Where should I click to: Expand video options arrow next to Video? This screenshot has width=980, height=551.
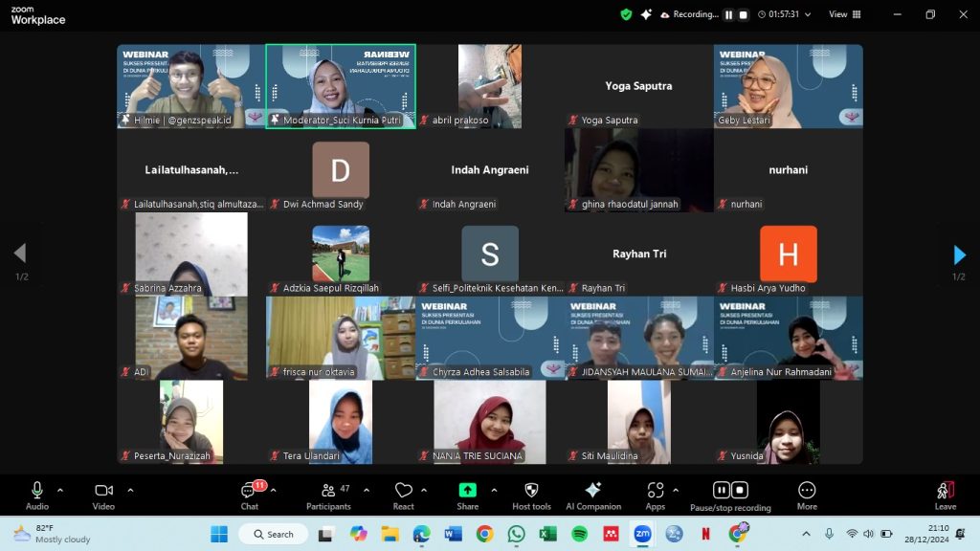pos(130,490)
